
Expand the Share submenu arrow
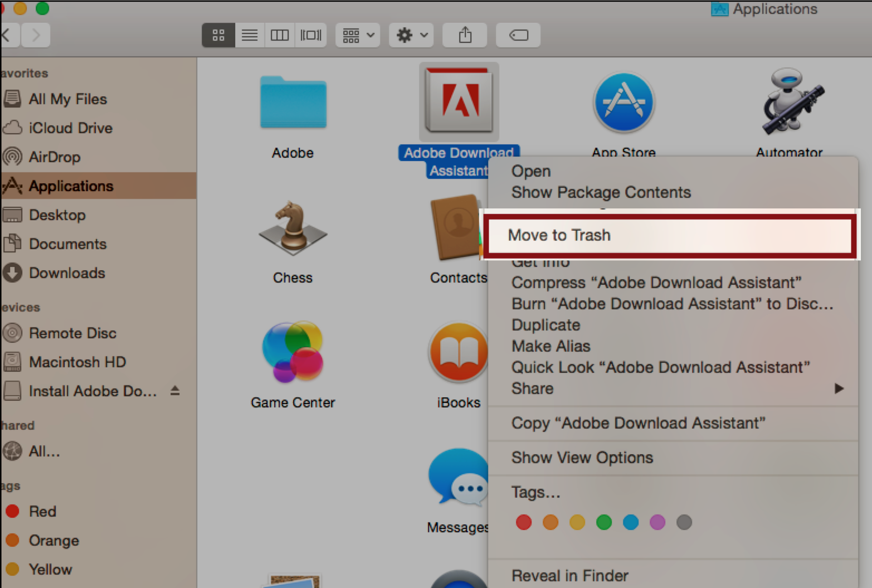tap(839, 388)
